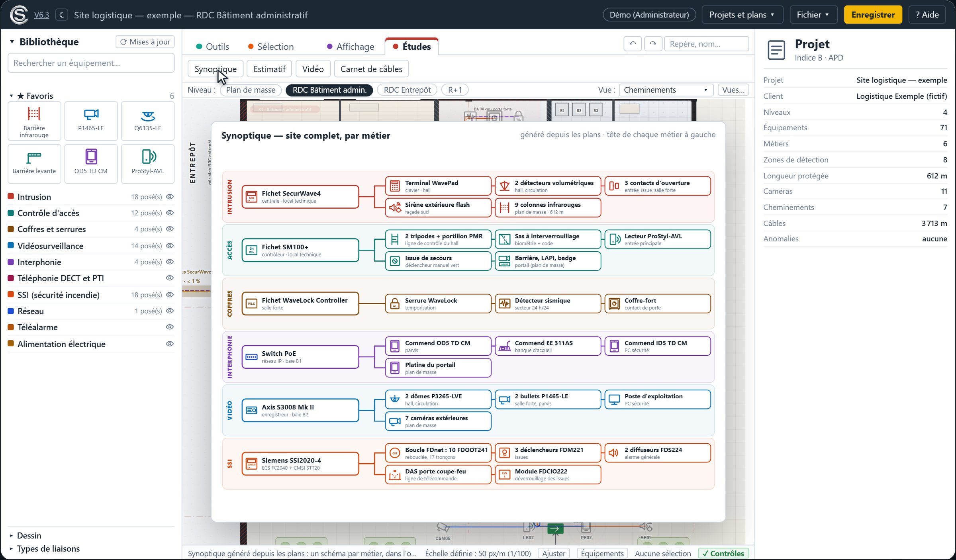Screen dimensions: 956x560
Task: Select the Plan de masse level
Action: pyautogui.click(x=251, y=90)
